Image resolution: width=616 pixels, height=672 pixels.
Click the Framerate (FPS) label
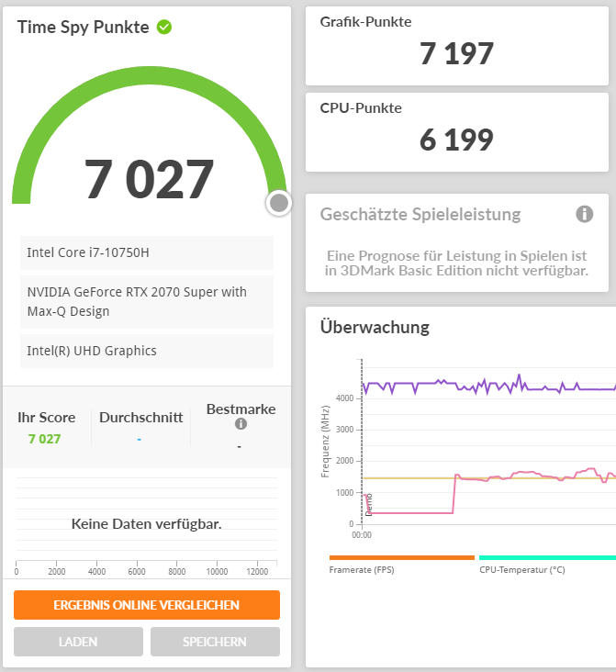[x=362, y=570]
